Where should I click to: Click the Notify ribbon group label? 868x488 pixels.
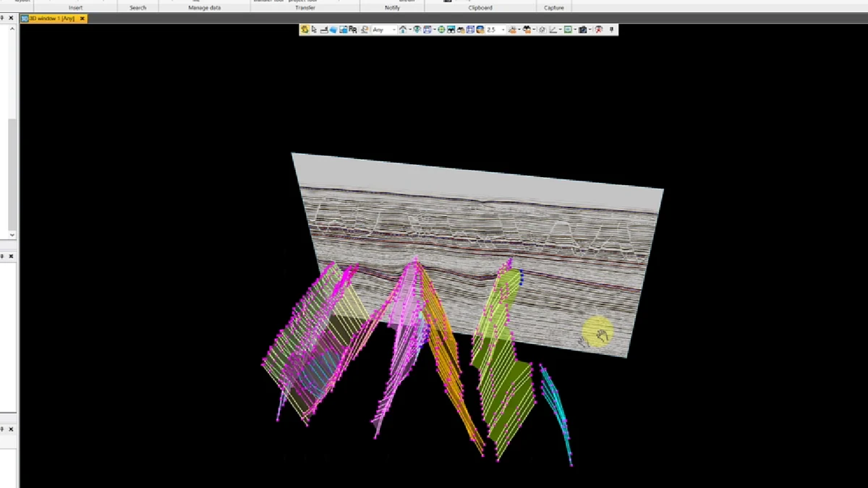[392, 8]
